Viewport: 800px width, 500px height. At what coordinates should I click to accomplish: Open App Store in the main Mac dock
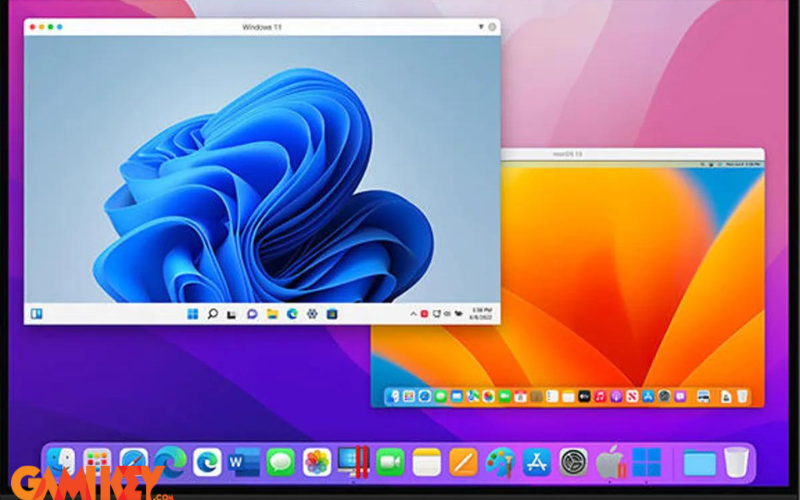pyautogui.click(x=537, y=462)
